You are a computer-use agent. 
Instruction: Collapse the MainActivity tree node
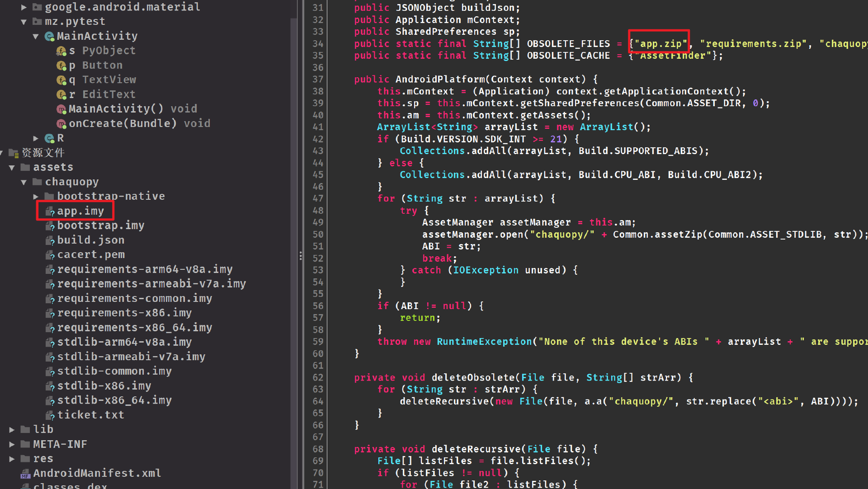(x=36, y=36)
